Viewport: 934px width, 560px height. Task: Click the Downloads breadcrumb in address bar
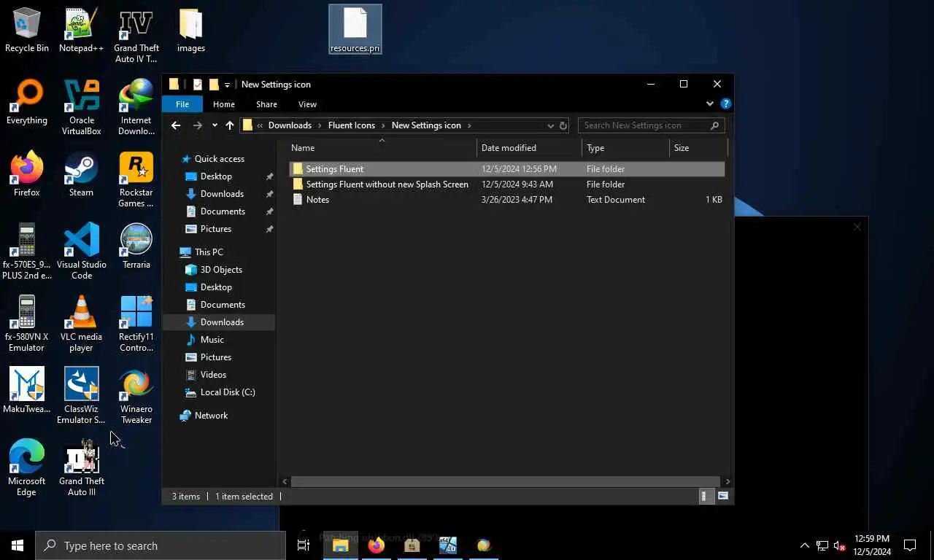(290, 125)
